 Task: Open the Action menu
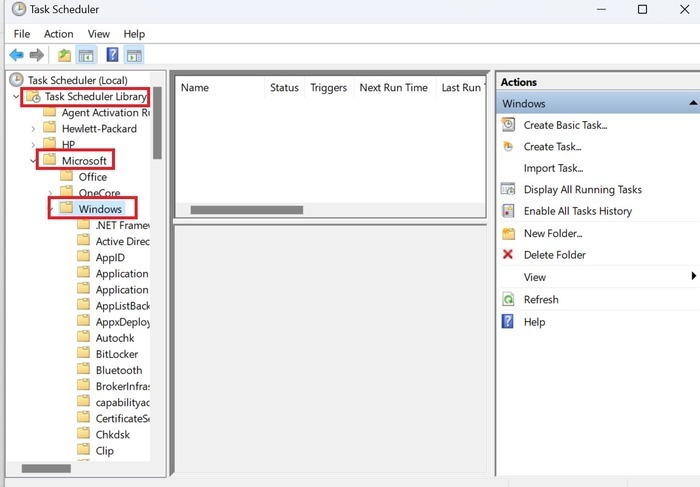coord(58,34)
